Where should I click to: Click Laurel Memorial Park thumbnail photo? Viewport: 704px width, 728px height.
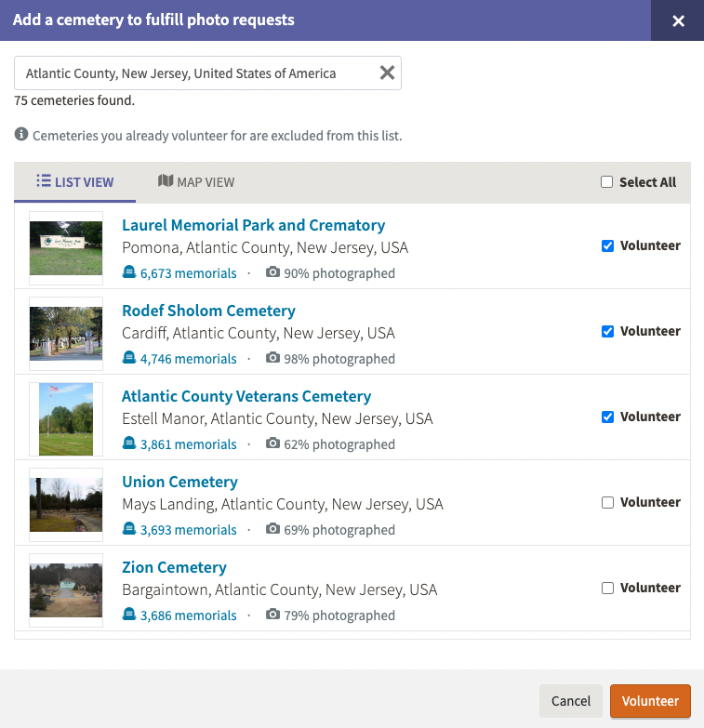[x=66, y=248]
